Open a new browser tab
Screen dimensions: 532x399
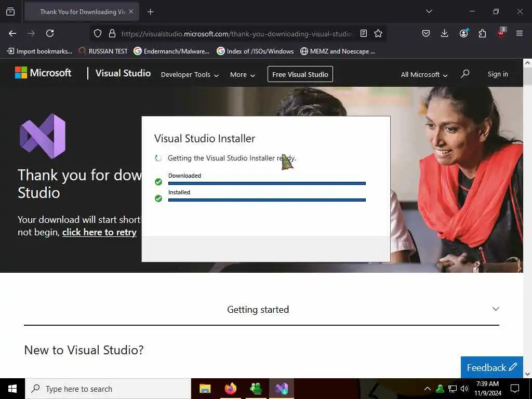[x=150, y=12]
